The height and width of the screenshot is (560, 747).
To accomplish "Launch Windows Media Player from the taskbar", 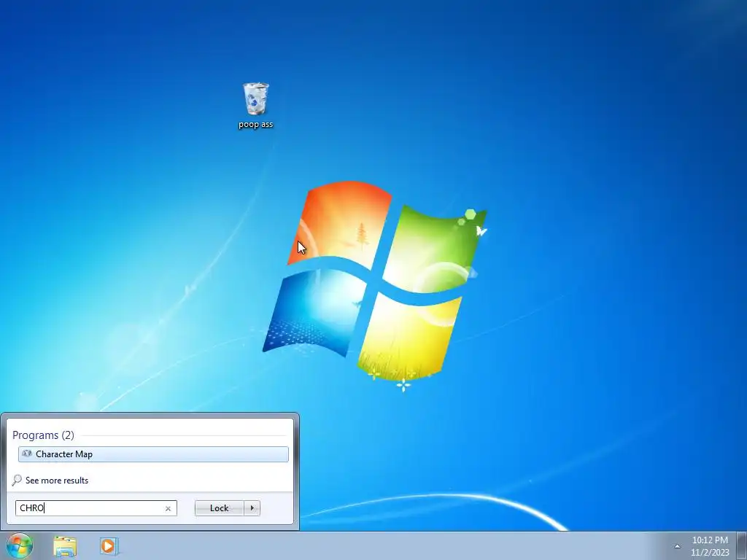I will pyautogui.click(x=109, y=546).
